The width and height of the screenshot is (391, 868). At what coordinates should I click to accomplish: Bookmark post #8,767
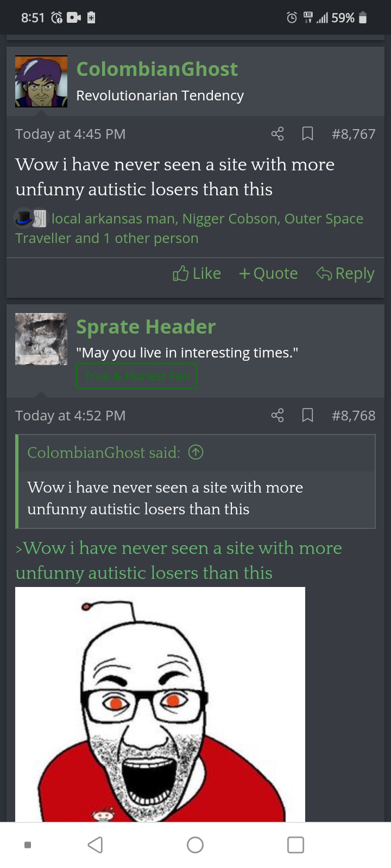coord(307,133)
